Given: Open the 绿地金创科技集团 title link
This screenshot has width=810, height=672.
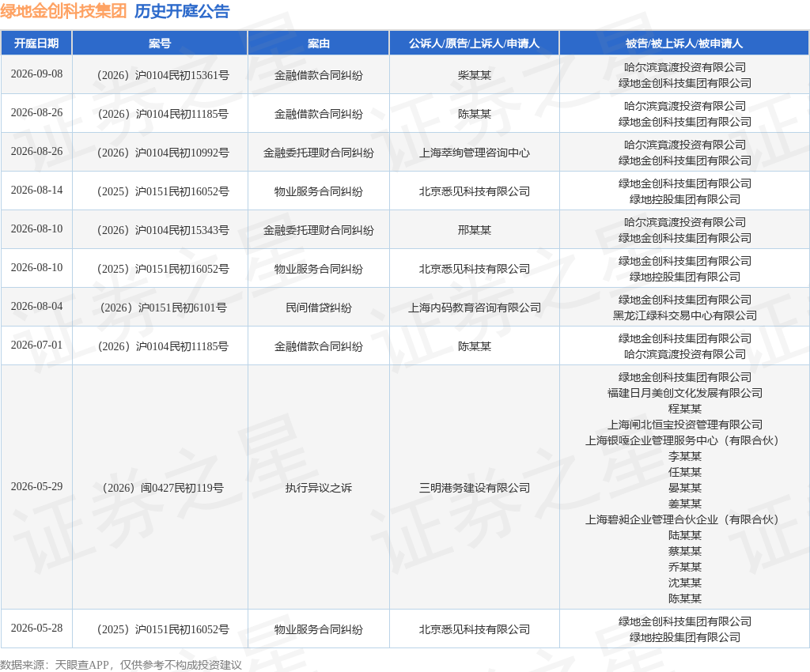Looking at the screenshot, I should pyautogui.click(x=63, y=11).
